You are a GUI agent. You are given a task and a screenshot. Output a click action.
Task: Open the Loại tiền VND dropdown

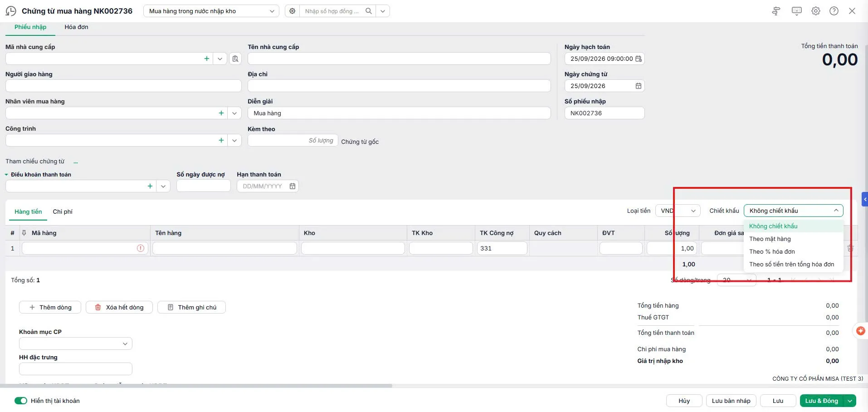[x=678, y=211]
